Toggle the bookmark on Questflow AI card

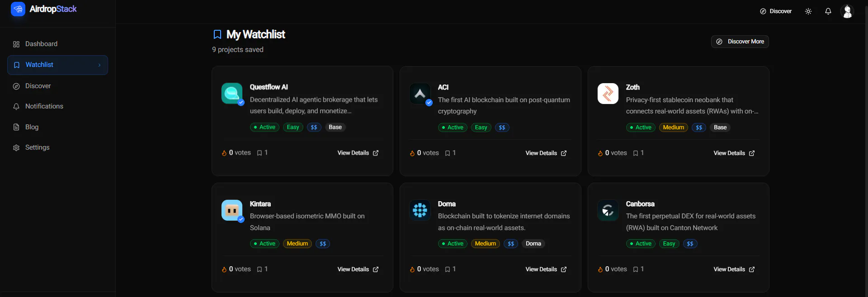(259, 153)
